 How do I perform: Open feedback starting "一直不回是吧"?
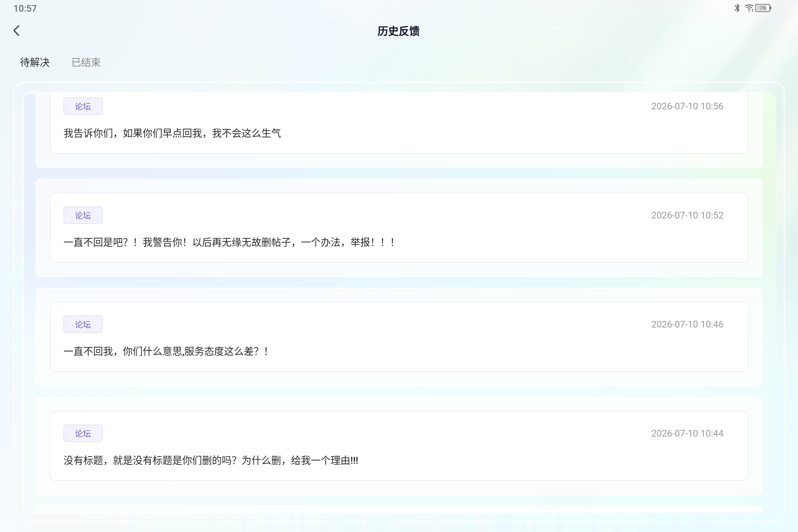click(399, 228)
